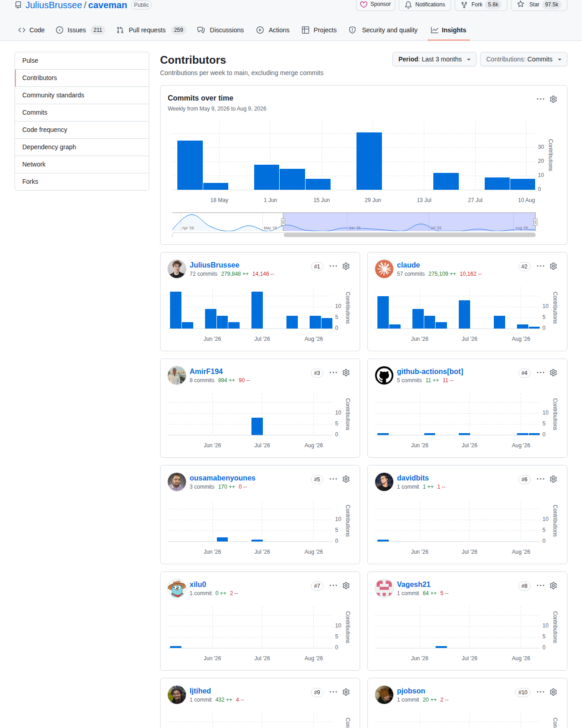This screenshot has width=582, height=728.
Task: Open the Actions tab
Action: [x=273, y=30]
